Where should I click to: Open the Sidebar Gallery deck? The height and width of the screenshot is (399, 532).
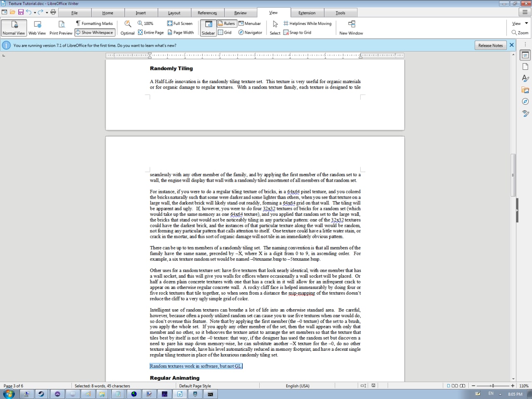point(525,90)
